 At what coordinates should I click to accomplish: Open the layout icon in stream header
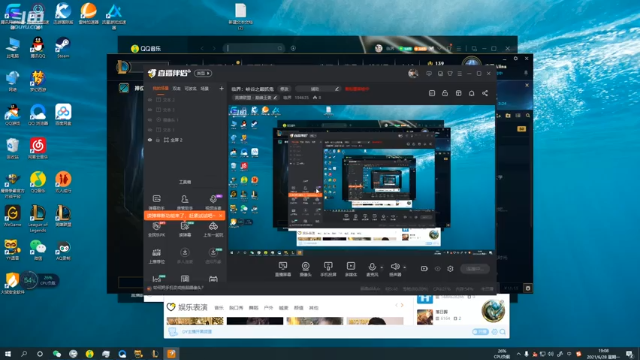pos(432,93)
